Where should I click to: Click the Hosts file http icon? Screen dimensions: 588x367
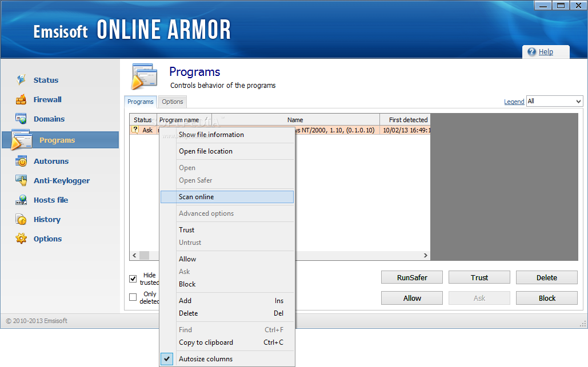click(x=21, y=200)
